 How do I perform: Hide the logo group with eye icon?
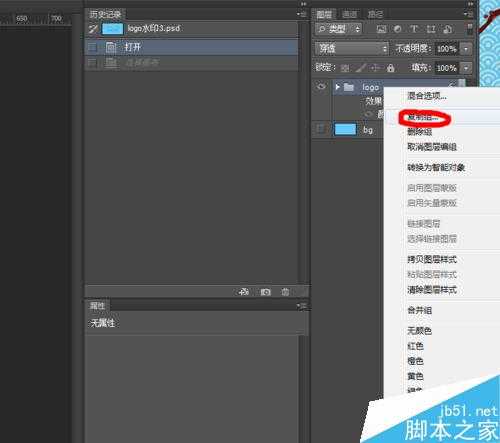point(321,87)
